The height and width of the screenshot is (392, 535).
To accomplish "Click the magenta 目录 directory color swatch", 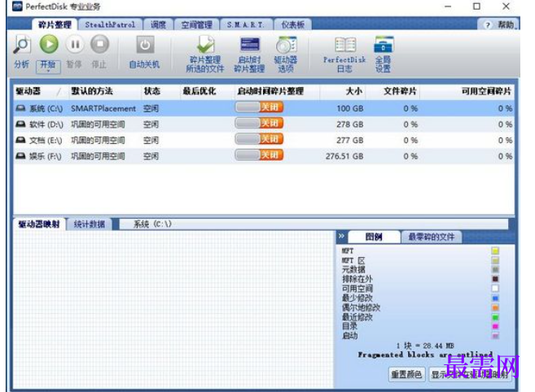I will coord(495,327).
